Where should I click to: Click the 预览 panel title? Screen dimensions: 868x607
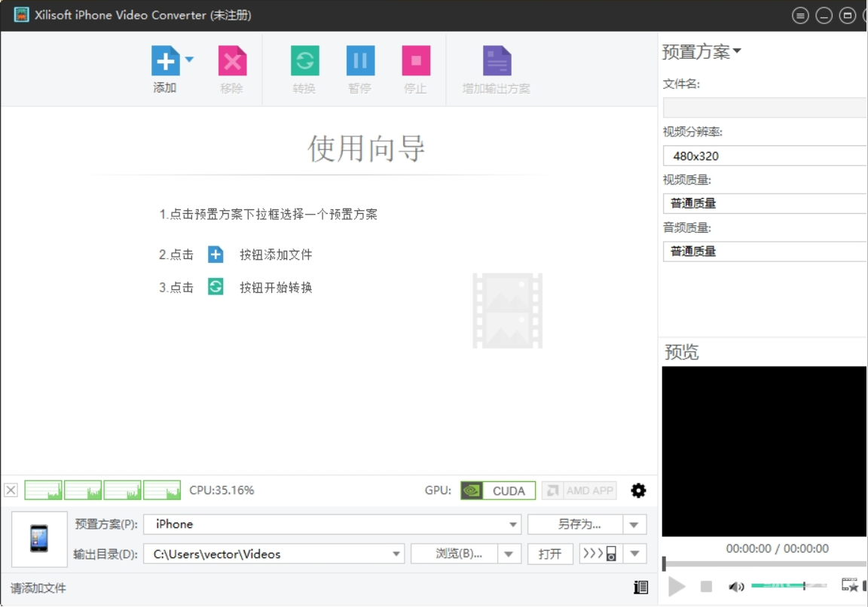(x=681, y=352)
